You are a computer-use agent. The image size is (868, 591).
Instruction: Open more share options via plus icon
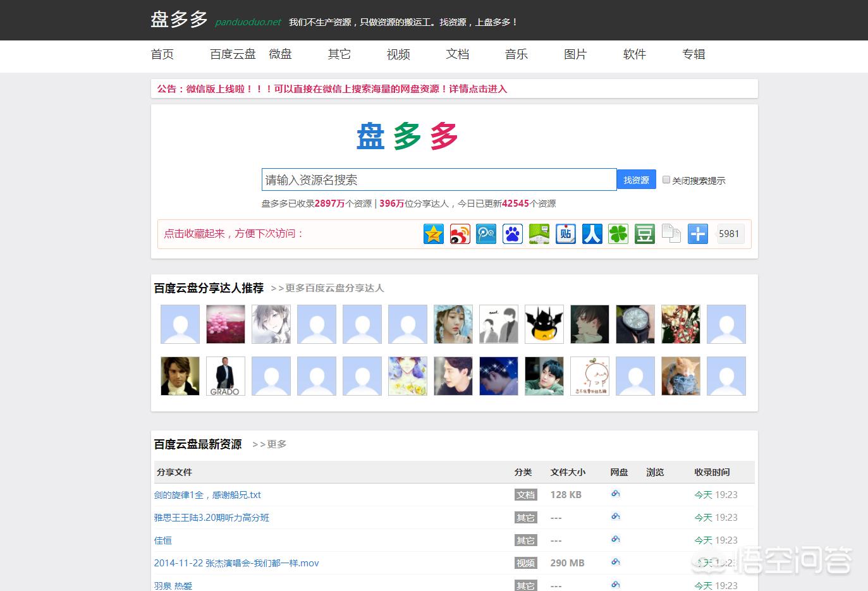click(x=697, y=234)
